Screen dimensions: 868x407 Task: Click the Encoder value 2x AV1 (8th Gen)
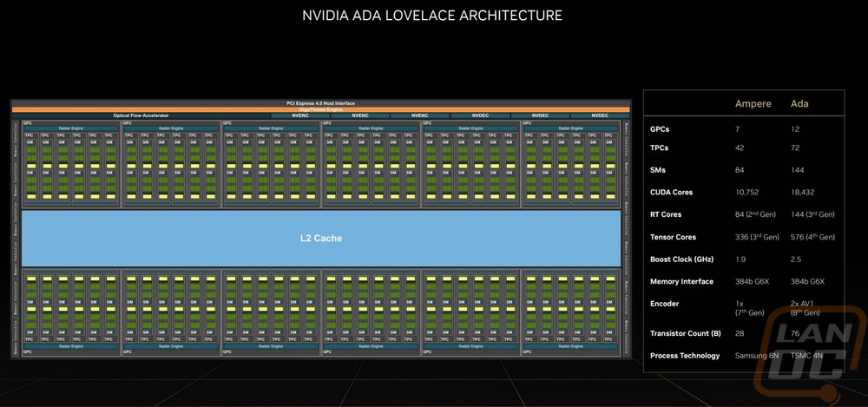pyautogui.click(x=806, y=308)
